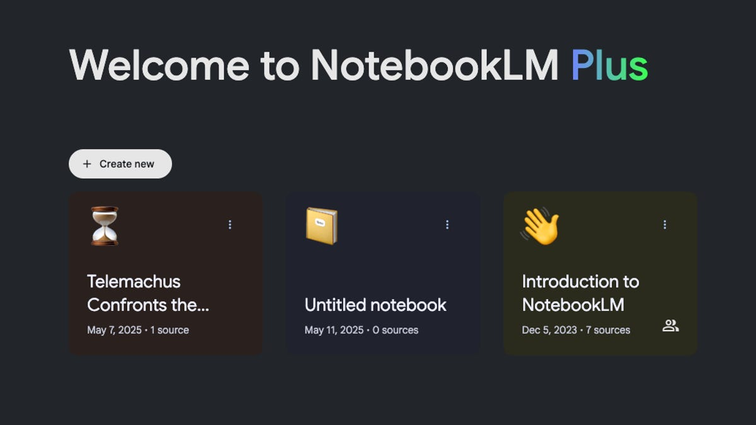Click the hourglass emoji on Telemachus card
The image size is (756, 425).
pyautogui.click(x=105, y=226)
